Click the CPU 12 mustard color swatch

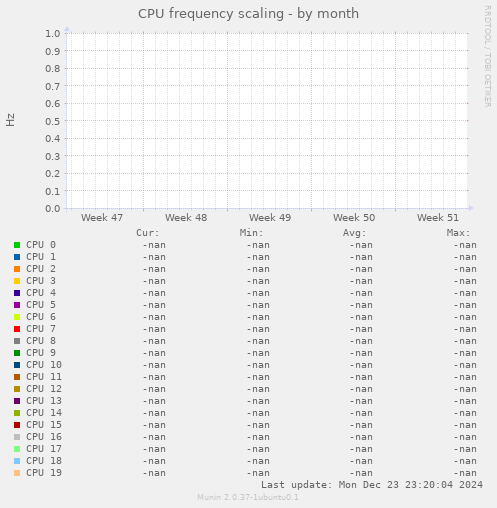tap(17, 389)
